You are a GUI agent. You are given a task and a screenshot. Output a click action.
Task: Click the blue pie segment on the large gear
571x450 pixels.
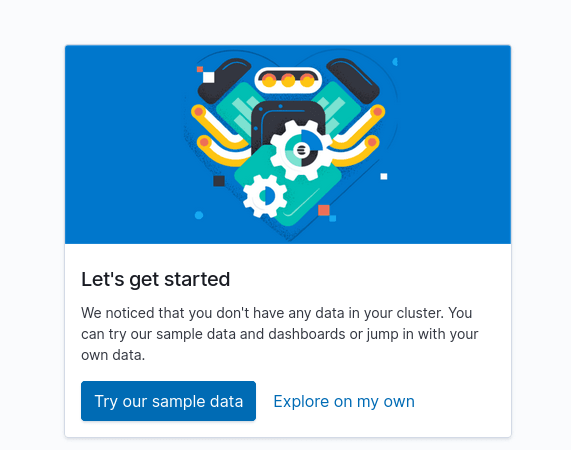coord(312,140)
